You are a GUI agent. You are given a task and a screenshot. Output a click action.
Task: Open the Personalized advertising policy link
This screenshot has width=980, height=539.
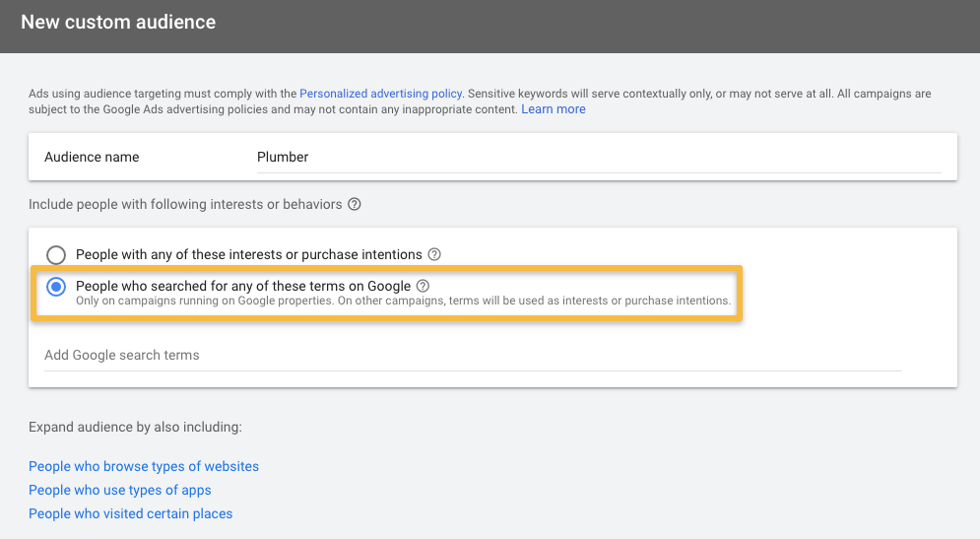(380, 94)
